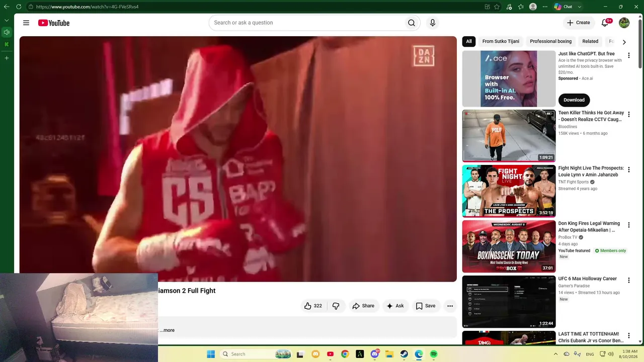Viewport: 644px width, 362px height.
Task: Open the Ace ad image
Action: coord(509,79)
